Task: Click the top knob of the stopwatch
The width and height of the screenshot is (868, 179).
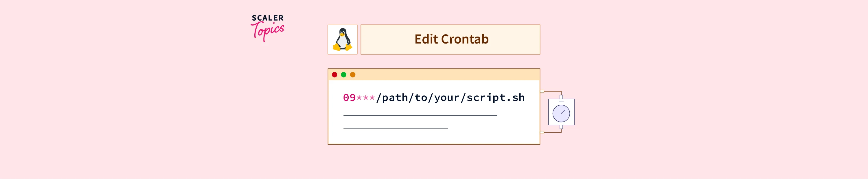Action: point(561,97)
